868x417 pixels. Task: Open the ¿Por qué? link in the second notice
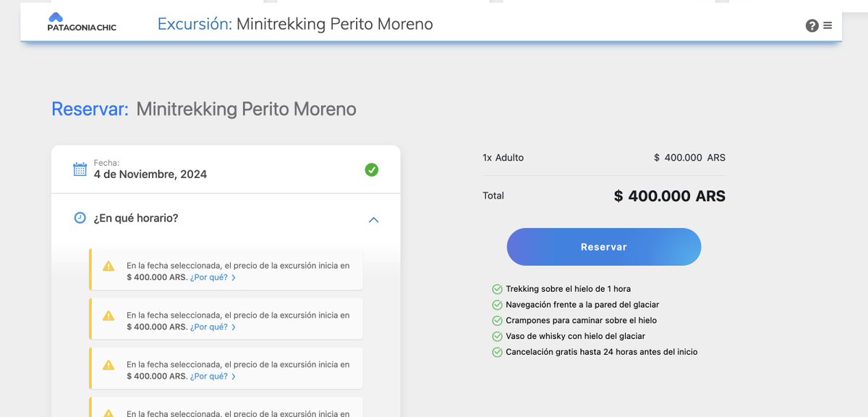210,326
